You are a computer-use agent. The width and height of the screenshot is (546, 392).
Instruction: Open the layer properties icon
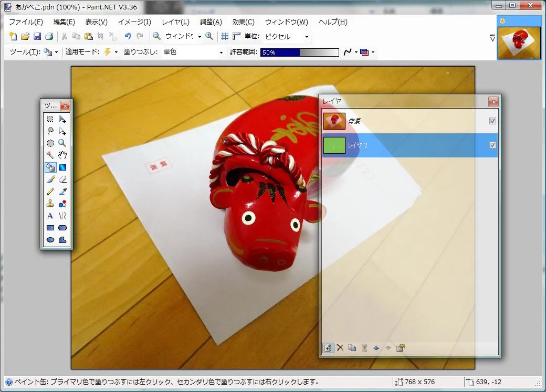click(400, 348)
